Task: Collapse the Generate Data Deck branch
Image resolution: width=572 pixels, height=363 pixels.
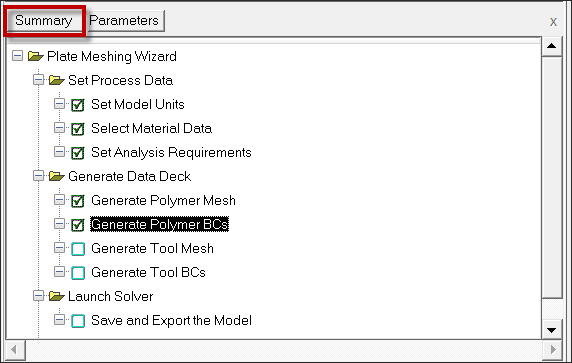Action: (38, 176)
